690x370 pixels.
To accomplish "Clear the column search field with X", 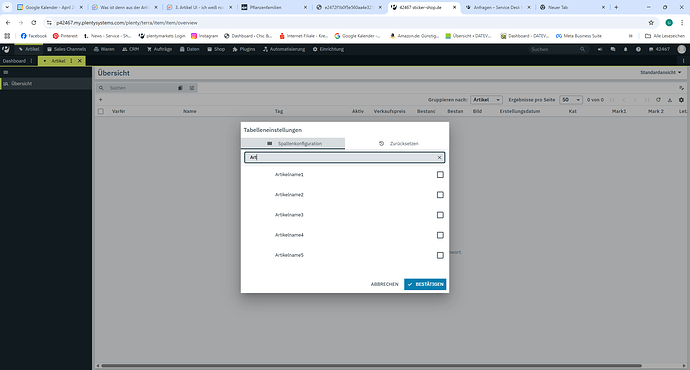I will (439, 158).
